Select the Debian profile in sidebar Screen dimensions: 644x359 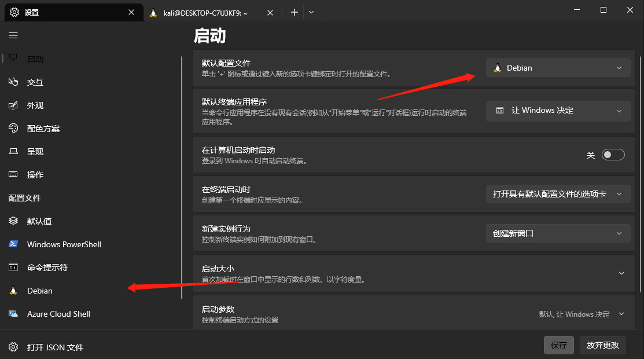[39, 291]
